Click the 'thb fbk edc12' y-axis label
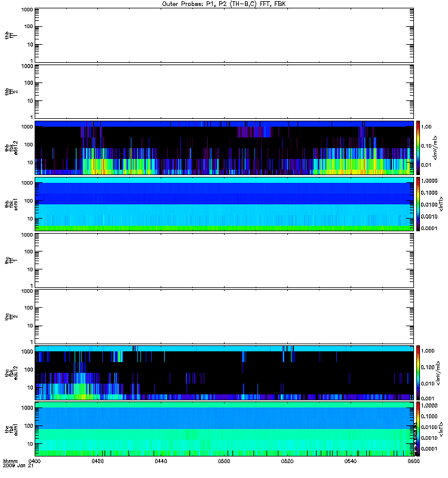Viewport: 448px width, 478px height. tap(11, 148)
